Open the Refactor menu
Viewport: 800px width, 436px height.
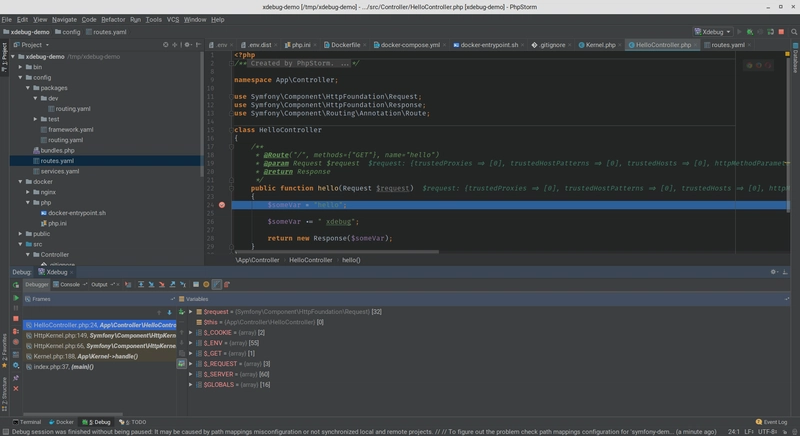(x=113, y=19)
